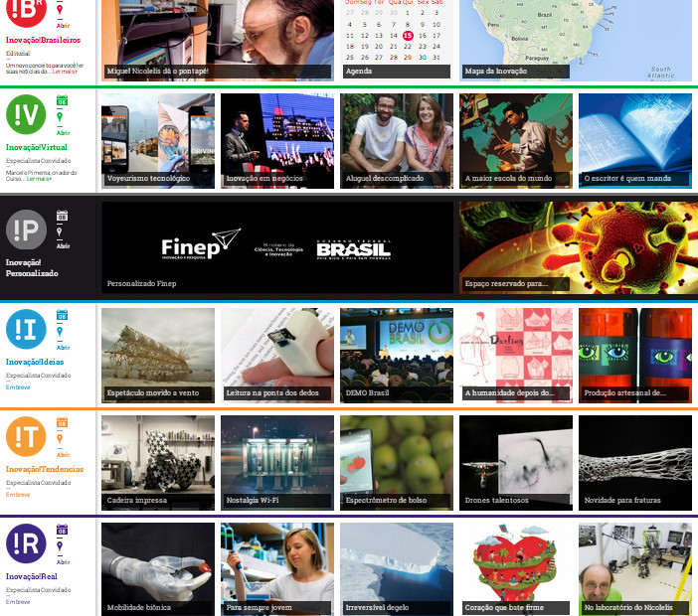The height and width of the screenshot is (616, 698).
Task: Open the Espetáculo movido a vento article
Action: tap(158, 356)
